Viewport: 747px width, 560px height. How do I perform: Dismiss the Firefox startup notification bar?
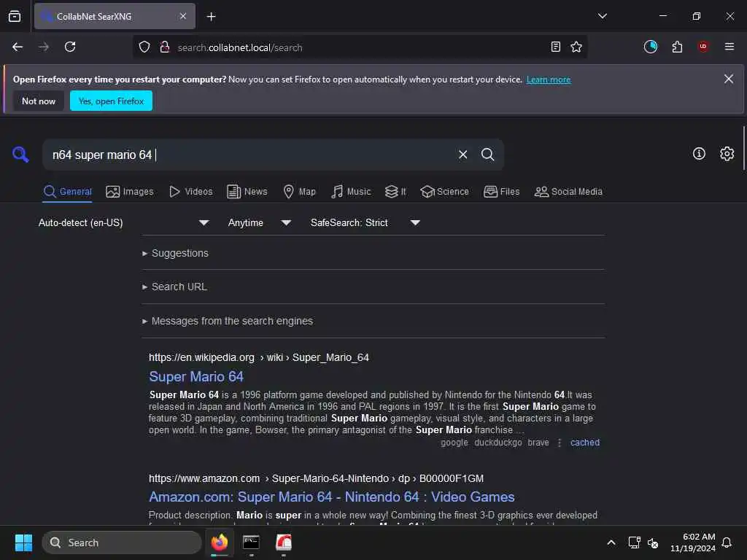coord(729,79)
